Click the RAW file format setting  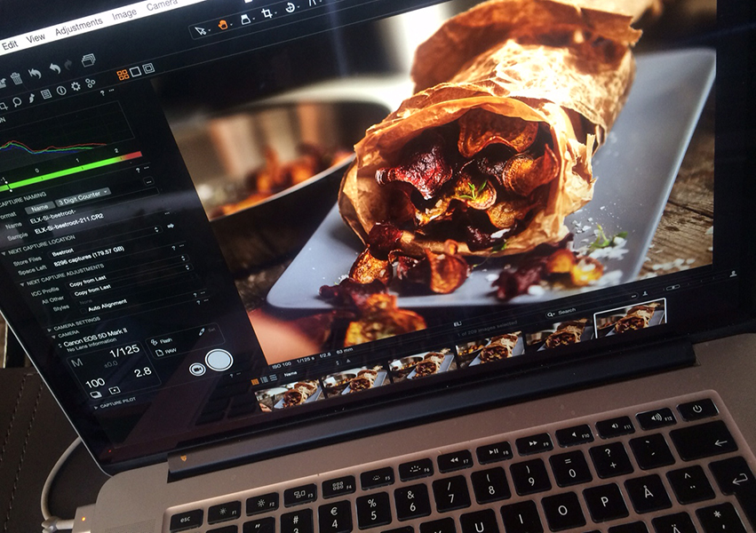click(166, 353)
